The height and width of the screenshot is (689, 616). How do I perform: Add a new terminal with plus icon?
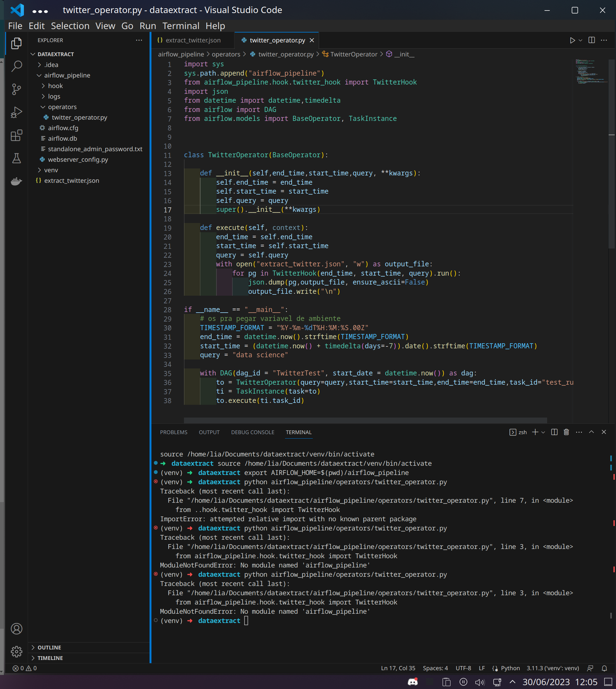point(535,432)
